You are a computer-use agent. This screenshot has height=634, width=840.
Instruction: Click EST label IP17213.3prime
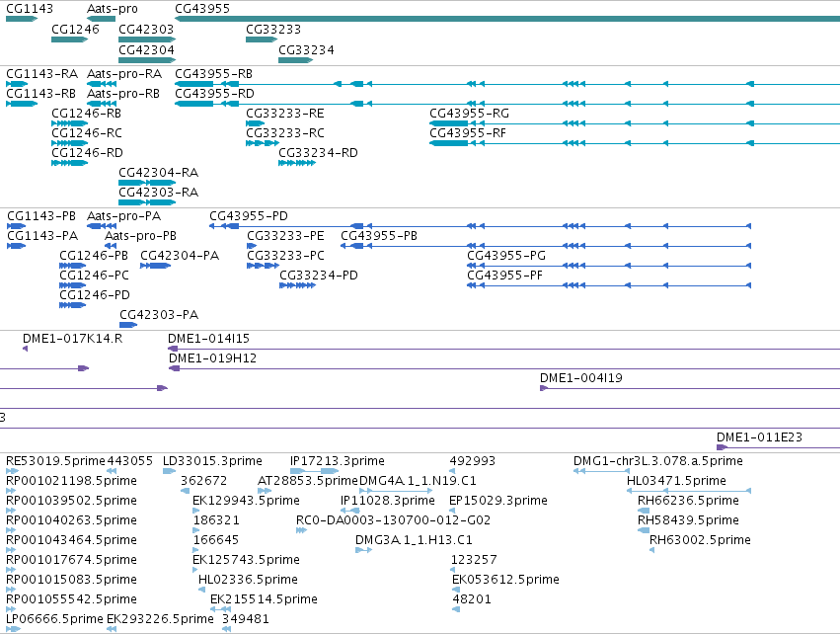tap(338, 461)
